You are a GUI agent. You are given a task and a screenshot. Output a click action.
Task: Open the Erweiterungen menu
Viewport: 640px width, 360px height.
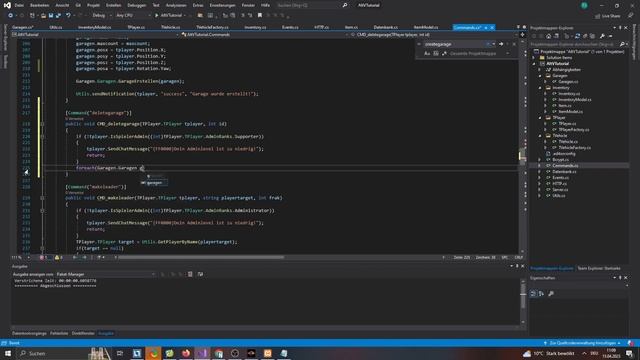tap(222, 5)
